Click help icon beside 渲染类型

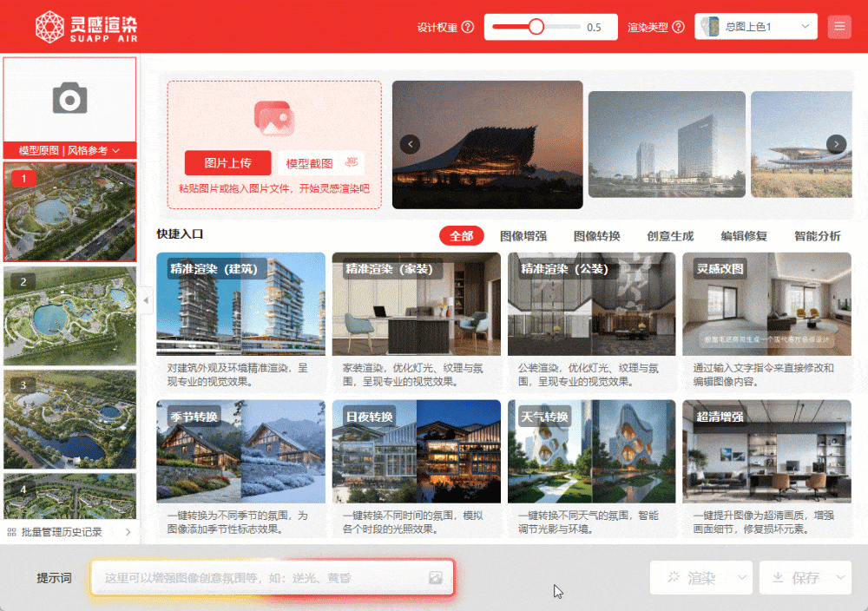pos(679,27)
